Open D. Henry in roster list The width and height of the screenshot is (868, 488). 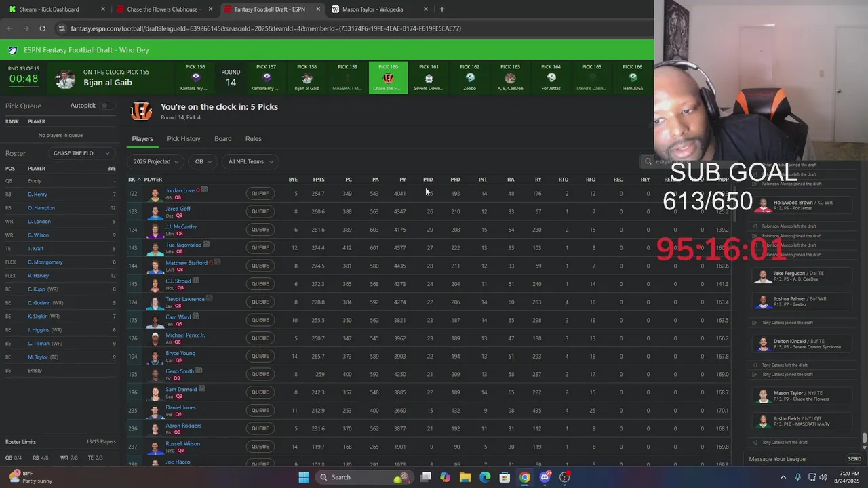(37, 195)
